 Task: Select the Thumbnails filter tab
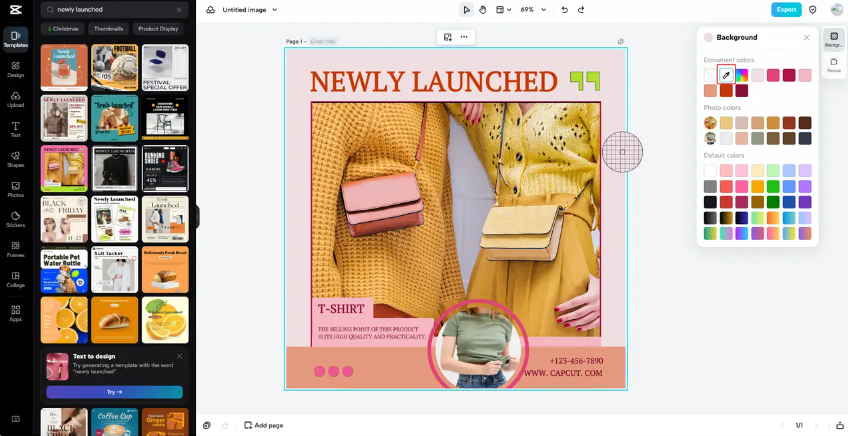[108, 29]
